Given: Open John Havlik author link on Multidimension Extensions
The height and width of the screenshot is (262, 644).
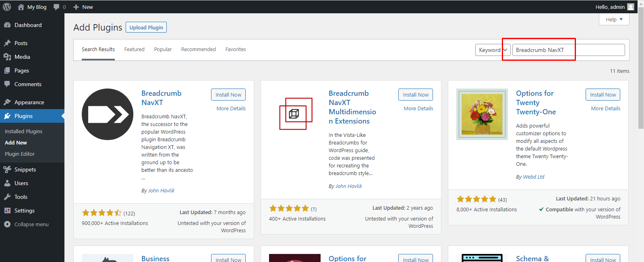Looking at the screenshot, I should [x=349, y=186].
